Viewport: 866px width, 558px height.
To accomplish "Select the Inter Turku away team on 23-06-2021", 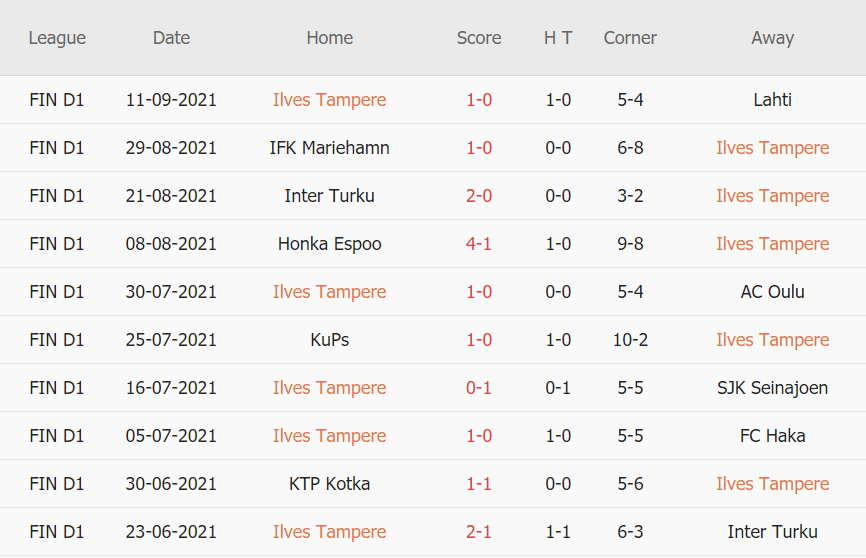I will click(772, 532).
